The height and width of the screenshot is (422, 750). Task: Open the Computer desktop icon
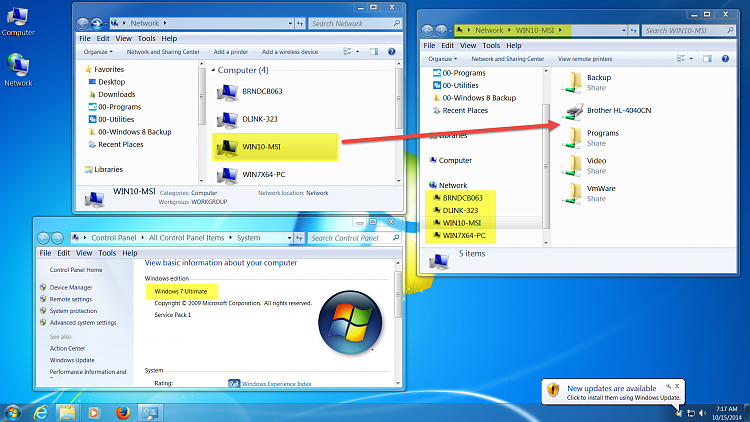coord(18,22)
